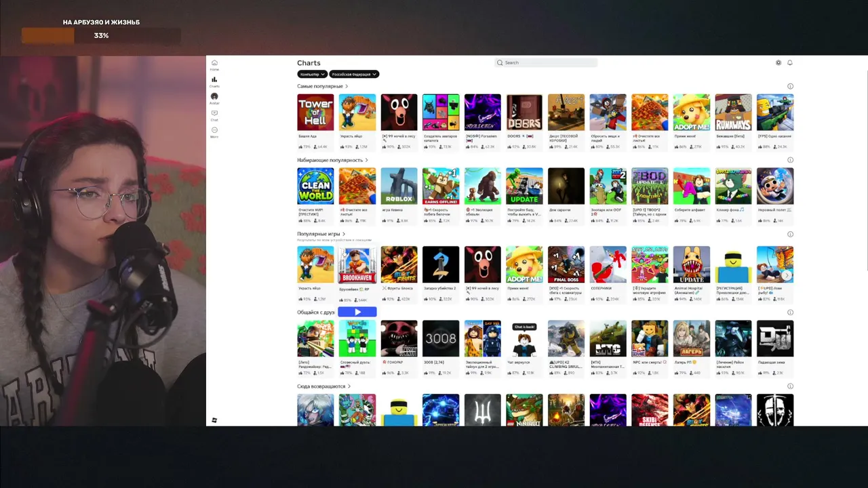The height and width of the screenshot is (488, 868).
Task: Click the Декрт [ПЕСОВОЙ КОРОБКИ] game title
Action: pos(565,138)
